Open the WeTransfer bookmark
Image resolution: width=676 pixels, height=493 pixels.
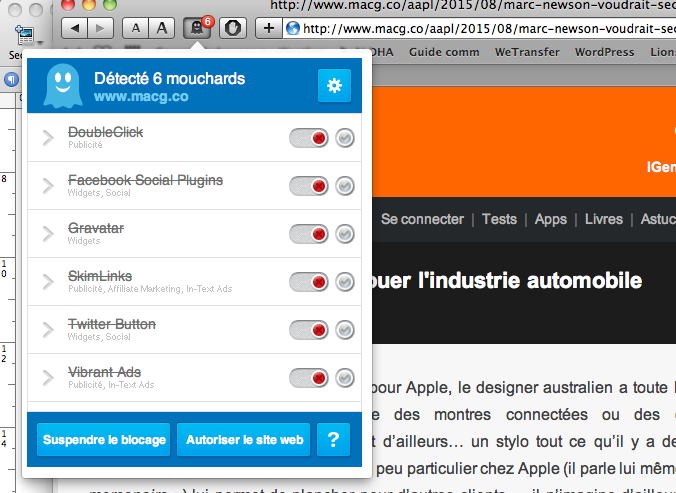[x=527, y=52]
